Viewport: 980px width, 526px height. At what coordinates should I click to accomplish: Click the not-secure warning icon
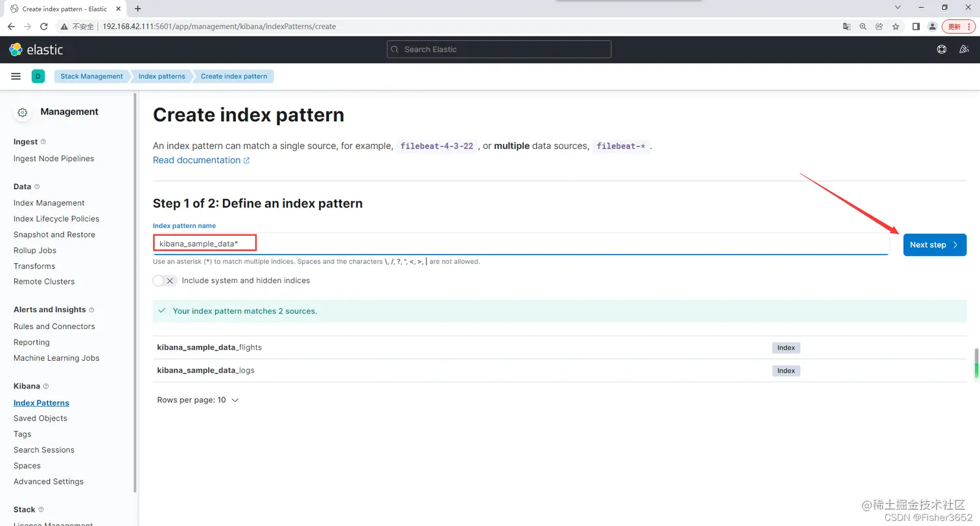[x=64, y=27]
